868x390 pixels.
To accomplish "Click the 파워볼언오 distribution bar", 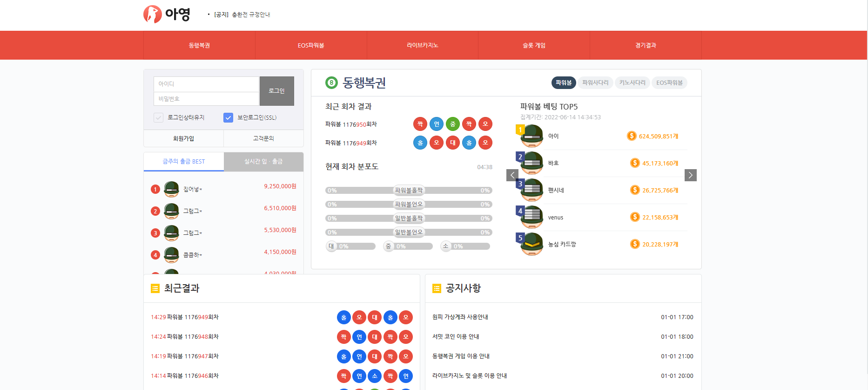I will pyautogui.click(x=409, y=204).
